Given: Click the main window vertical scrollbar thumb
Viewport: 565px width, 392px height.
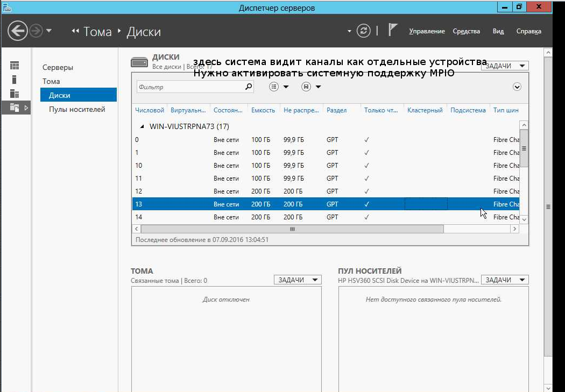Looking at the screenshot, I should pyautogui.click(x=548, y=206).
